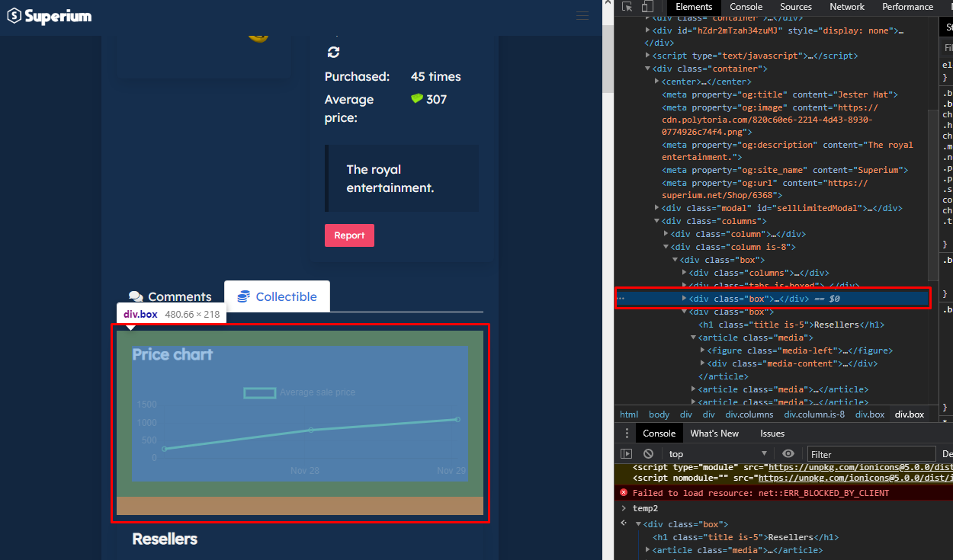Click the live expression eye icon
Image resolution: width=953 pixels, height=560 pixels.
(788, 454)
